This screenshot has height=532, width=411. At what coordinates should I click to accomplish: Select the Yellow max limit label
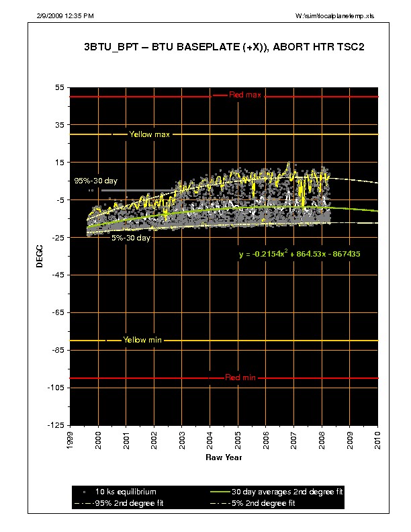coord(150,134)
